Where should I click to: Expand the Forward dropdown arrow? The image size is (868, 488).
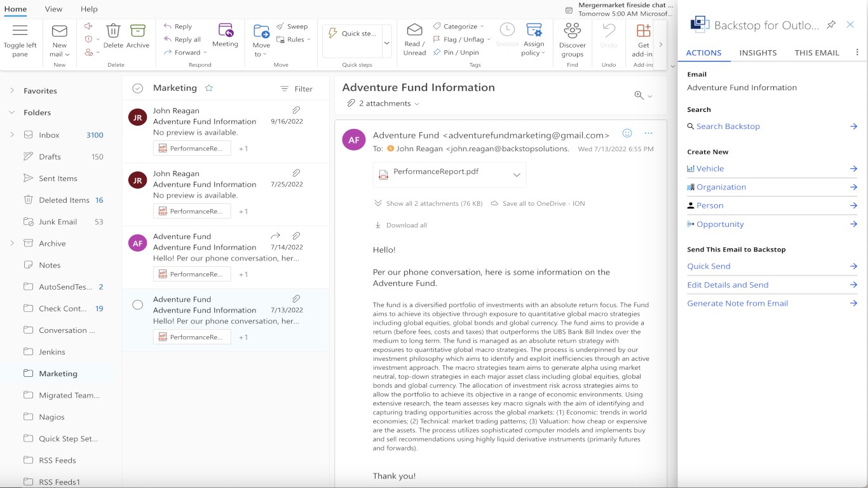[205, 53]
